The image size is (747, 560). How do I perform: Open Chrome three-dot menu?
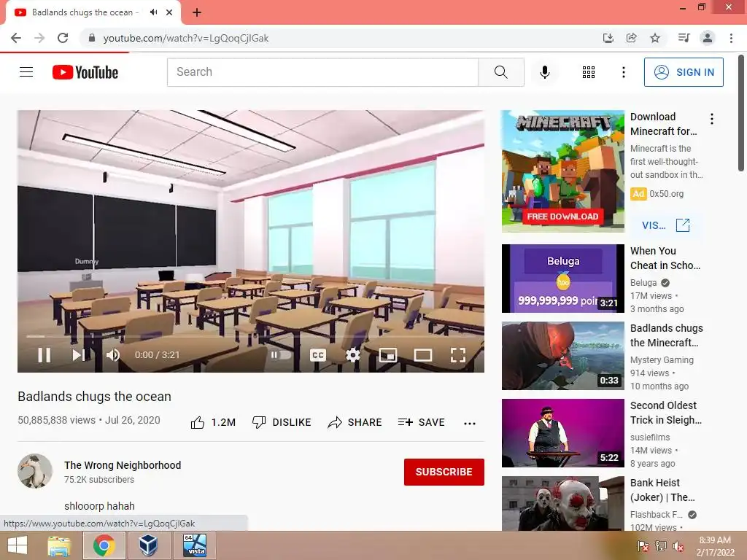point(731,38)
